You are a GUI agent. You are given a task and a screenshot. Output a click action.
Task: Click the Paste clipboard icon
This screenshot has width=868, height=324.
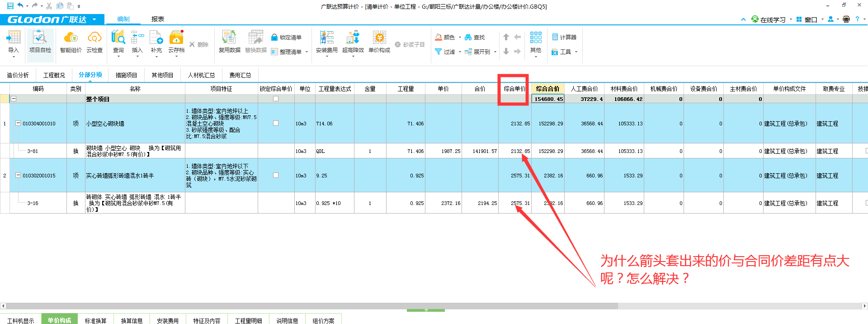point(70,6)
